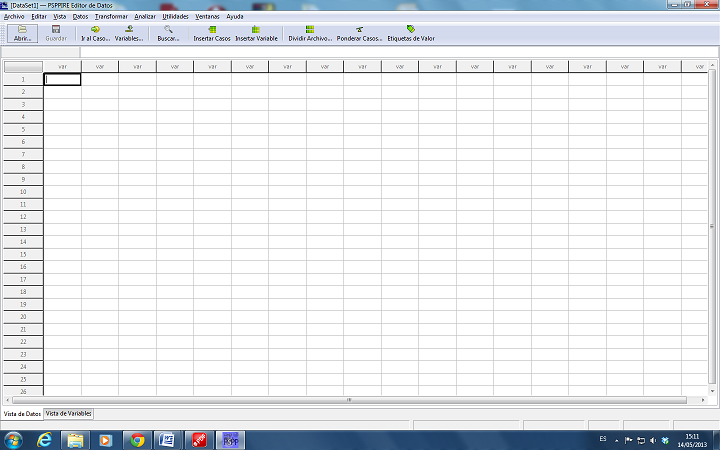
Task: Open the Windows Start button
Action: pyautogui.click(x=13, y=440)
